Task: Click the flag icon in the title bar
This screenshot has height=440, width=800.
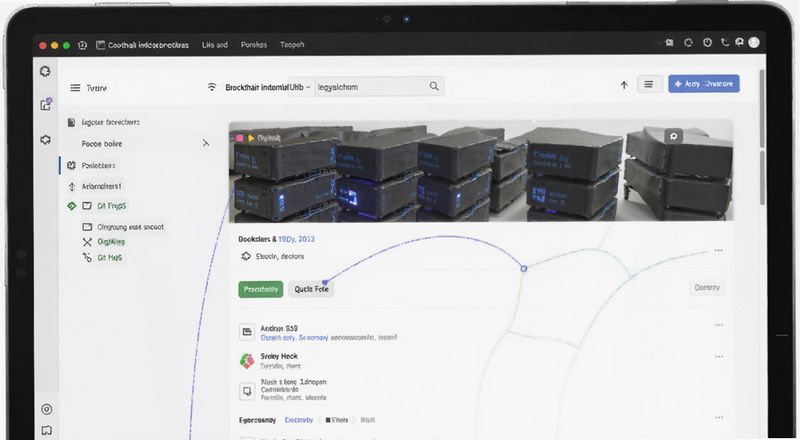Action: [669, 43]
